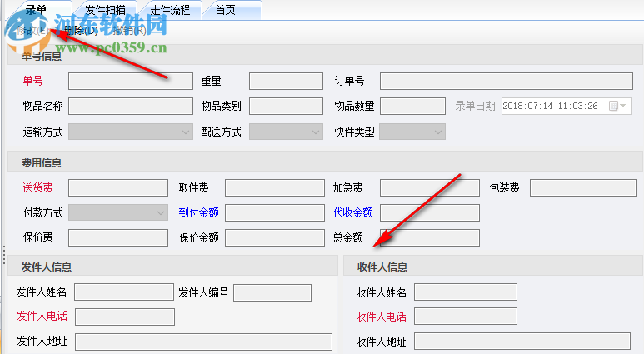Click the 重量 input field
This screenshot has width=644, height=354.
click(x=286, y=82)
